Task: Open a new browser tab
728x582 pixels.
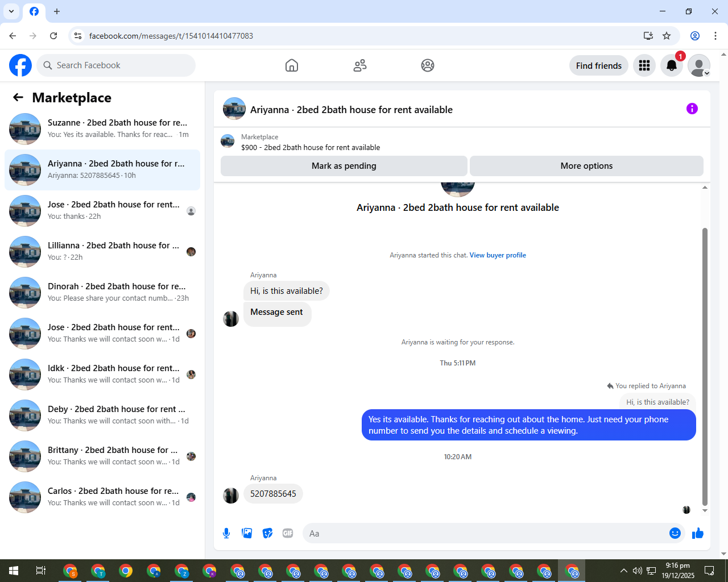Action: point(57,11)
